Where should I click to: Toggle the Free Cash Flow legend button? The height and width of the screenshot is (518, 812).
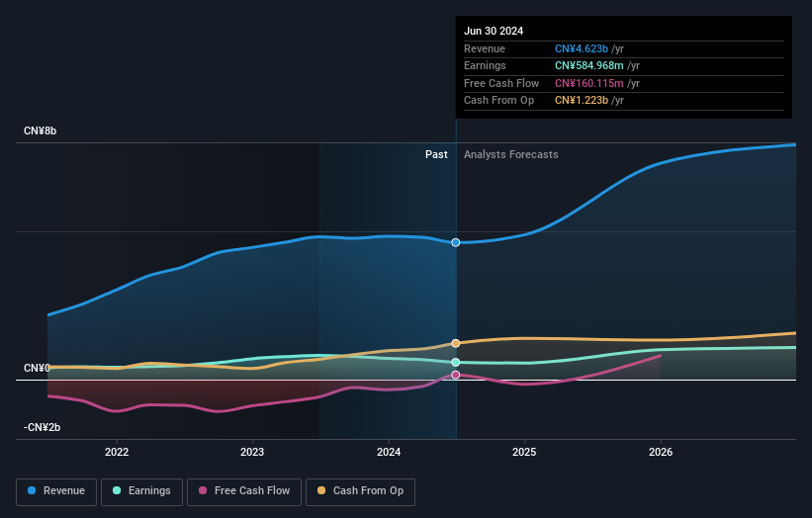(x=244, y=491)
